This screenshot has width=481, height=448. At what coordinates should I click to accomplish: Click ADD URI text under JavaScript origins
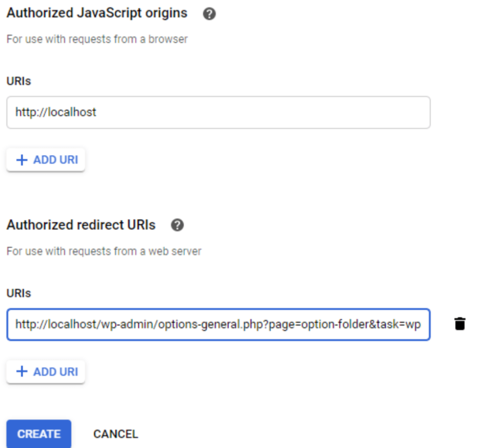[x=56, y=160]
